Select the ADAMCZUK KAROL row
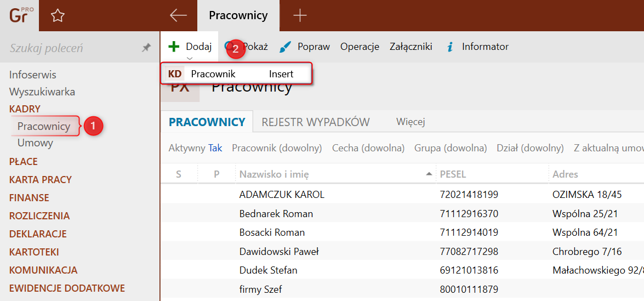 pyautogui.click(x=402, y=195)
